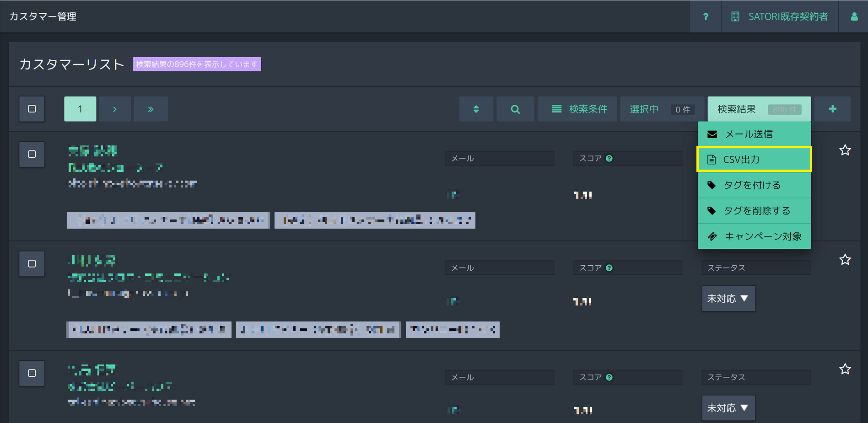Star the third customer as favorite

tap(845, 369)
